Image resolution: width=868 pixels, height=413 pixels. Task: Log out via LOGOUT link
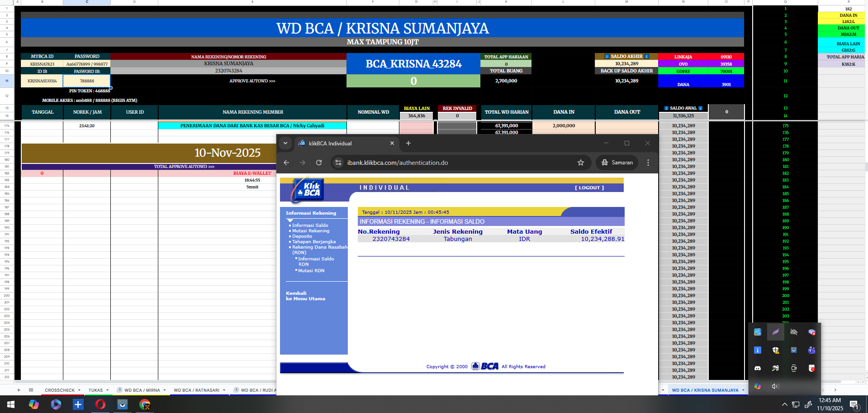point(589,187)
